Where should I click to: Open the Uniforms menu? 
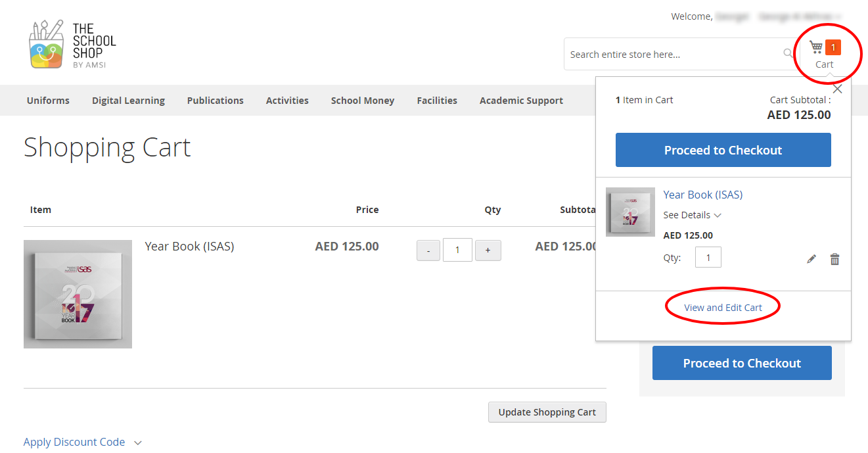point(47,100)
